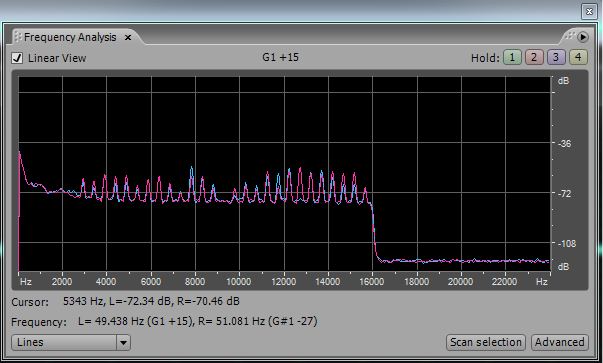Close the floating window with X
Screen dimensions: 603x363
pyautogui.click(x=589, y=12)
